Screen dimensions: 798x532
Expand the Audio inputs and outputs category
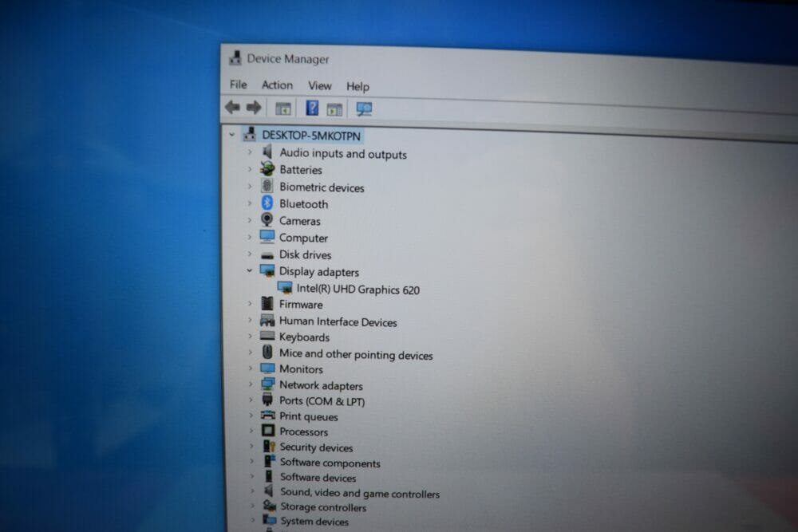(x=249, y=152)
